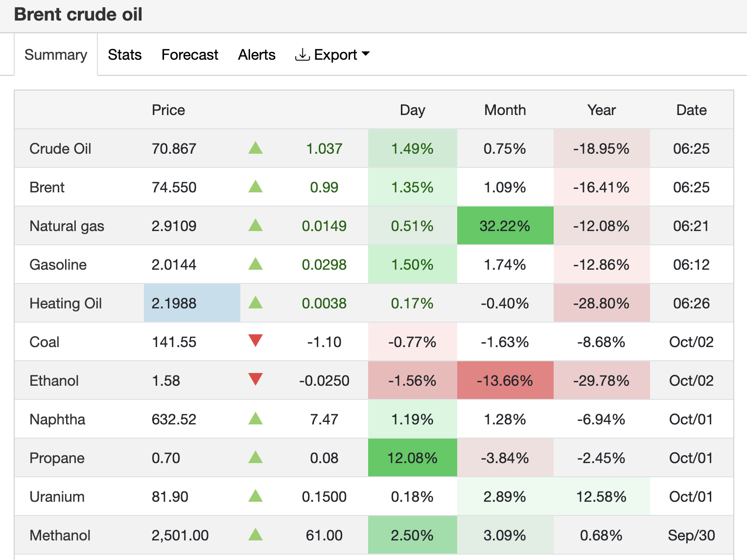Click the Brent crude oil page title

pyautogui.click(x=78, y=14)
